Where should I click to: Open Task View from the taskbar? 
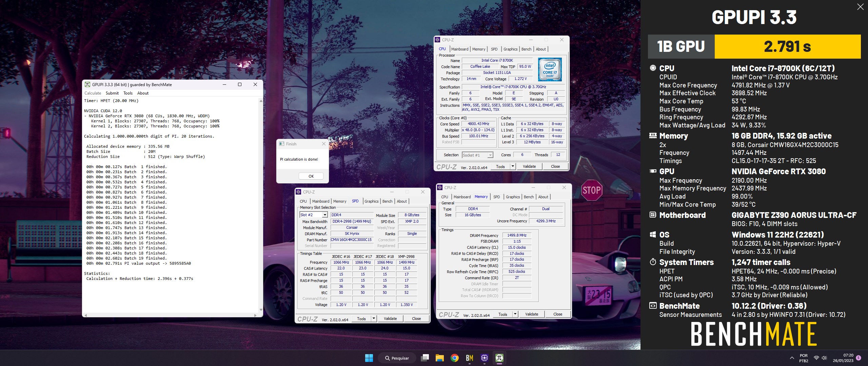click(x=425, y=358)
